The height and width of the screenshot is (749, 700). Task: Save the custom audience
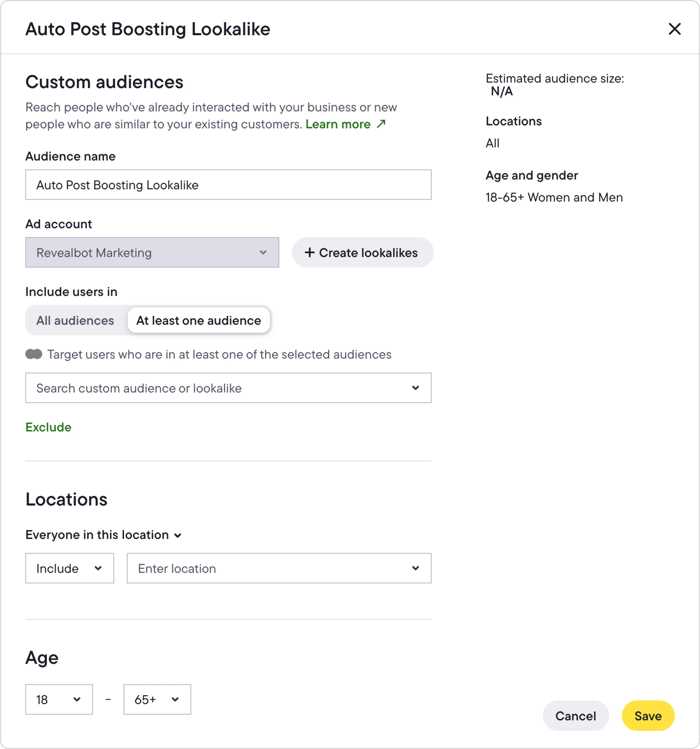[648, 716]
